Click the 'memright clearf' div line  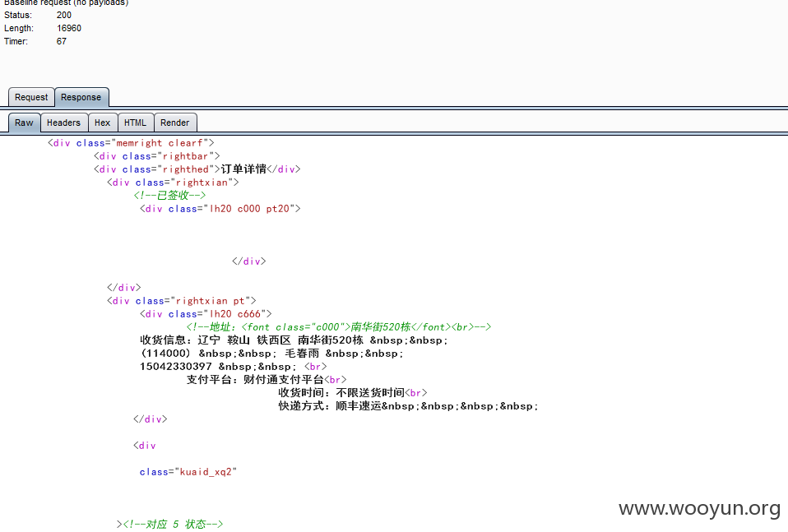click(131, 143)
